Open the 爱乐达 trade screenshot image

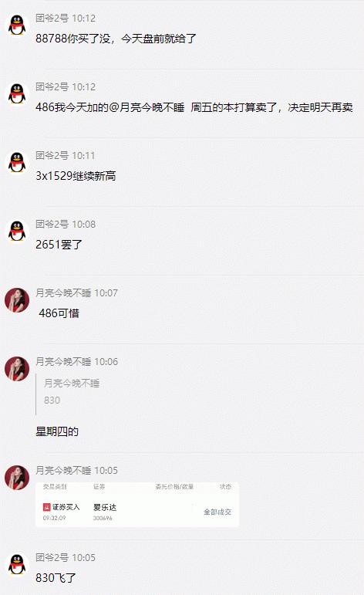click(137, 504)
